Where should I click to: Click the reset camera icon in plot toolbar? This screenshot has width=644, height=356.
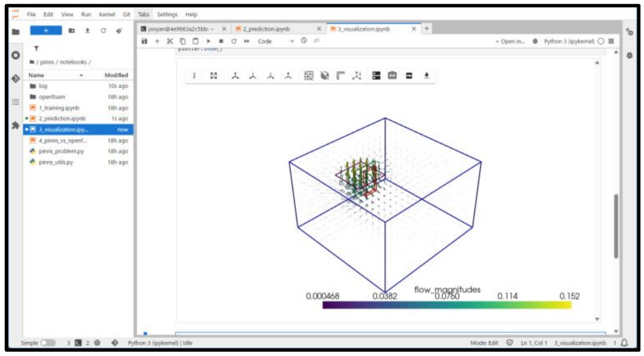coord(214,76)
